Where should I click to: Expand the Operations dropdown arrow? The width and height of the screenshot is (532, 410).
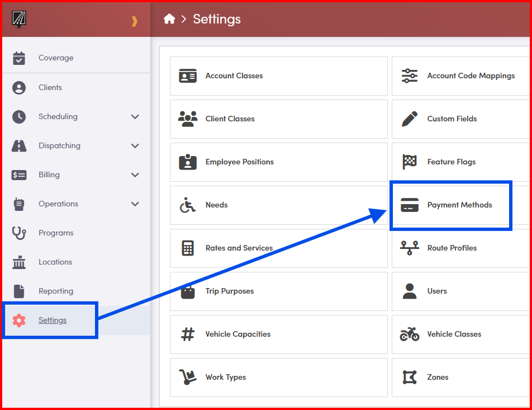point(135,204)
